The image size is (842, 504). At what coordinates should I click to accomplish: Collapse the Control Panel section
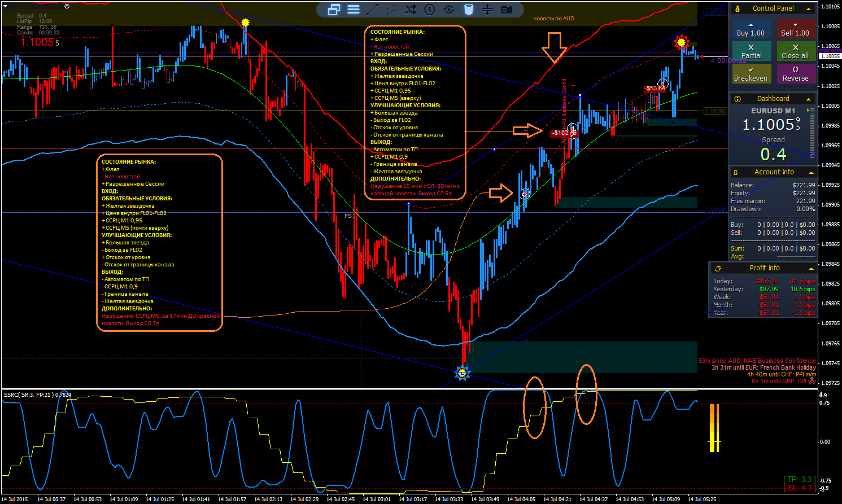(x=809, y=9)
